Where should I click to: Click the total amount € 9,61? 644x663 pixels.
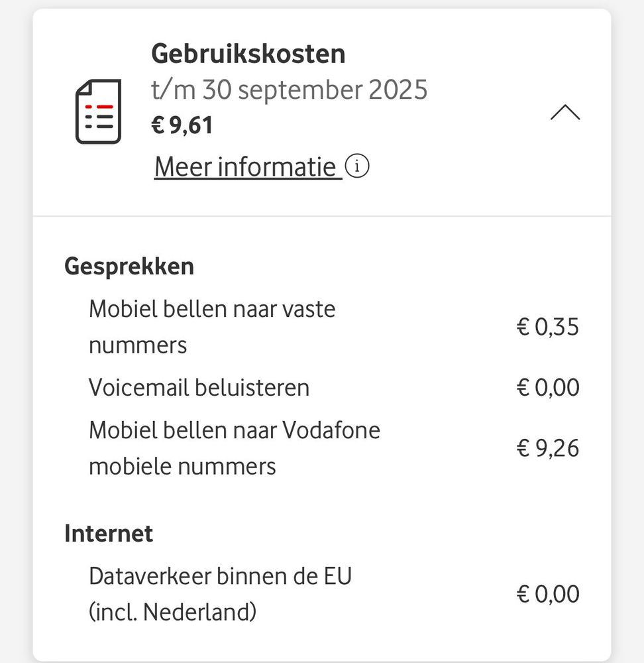[x=182, y=125]
